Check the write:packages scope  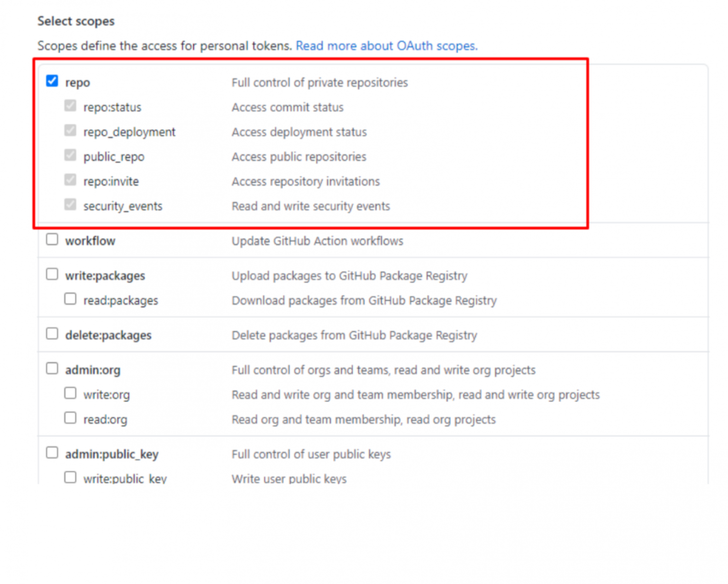[52, 274]
